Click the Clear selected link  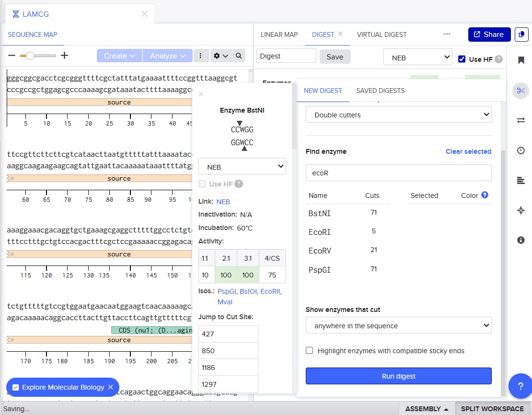[x=468, y=151]
